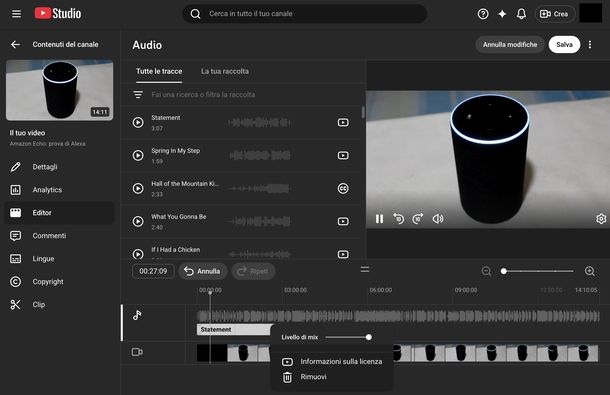Open Lingue in the sidebar

click(x=60, y=259)
